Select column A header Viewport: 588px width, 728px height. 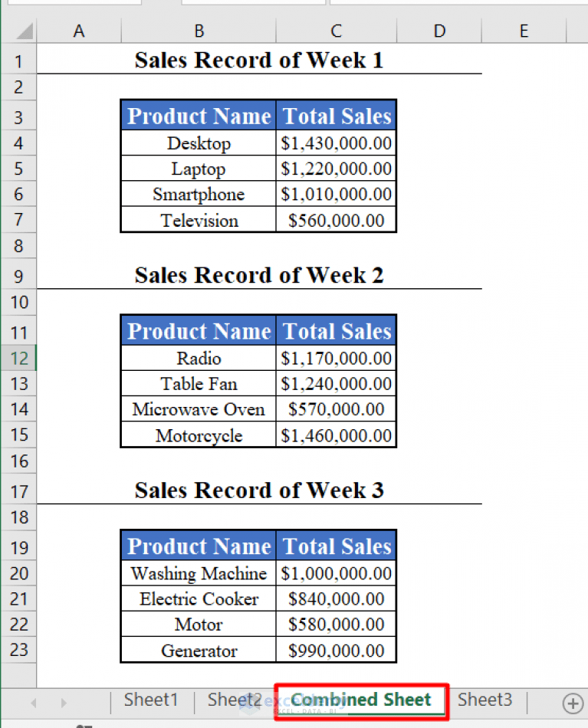coord(79,31)
